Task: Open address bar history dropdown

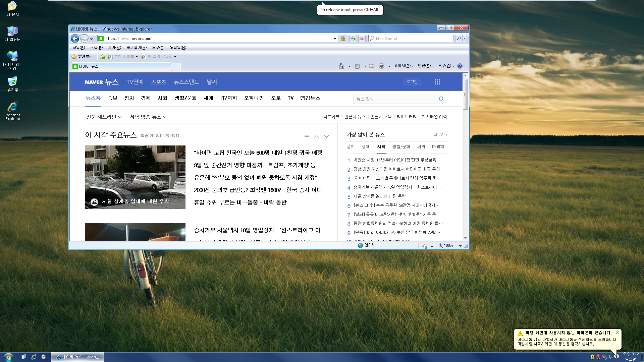Action: tap(335, 39)
